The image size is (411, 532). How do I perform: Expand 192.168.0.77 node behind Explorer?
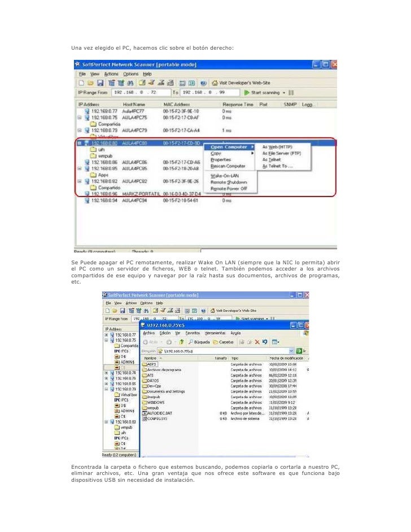pyautogui.click(x=106, y=334)
